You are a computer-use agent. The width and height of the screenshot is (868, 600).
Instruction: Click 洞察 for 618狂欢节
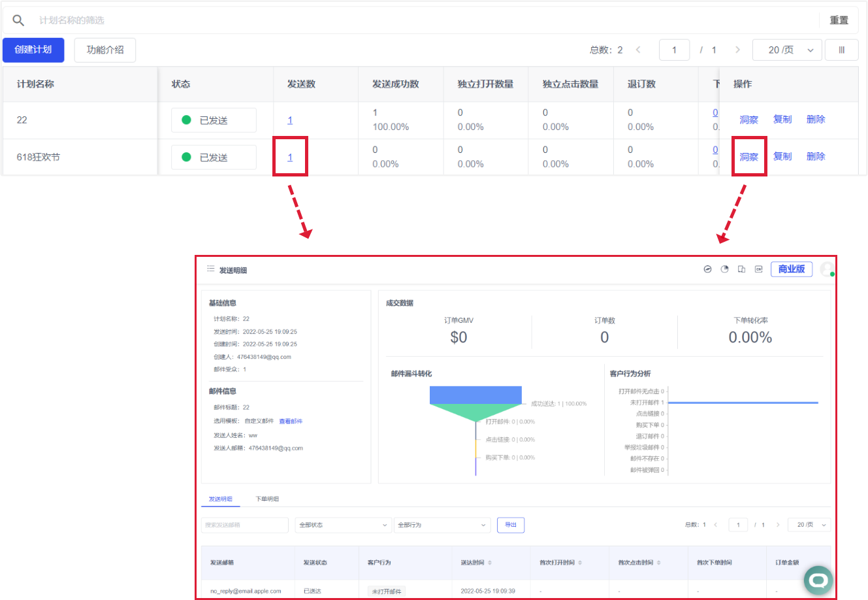pos(748,157)
